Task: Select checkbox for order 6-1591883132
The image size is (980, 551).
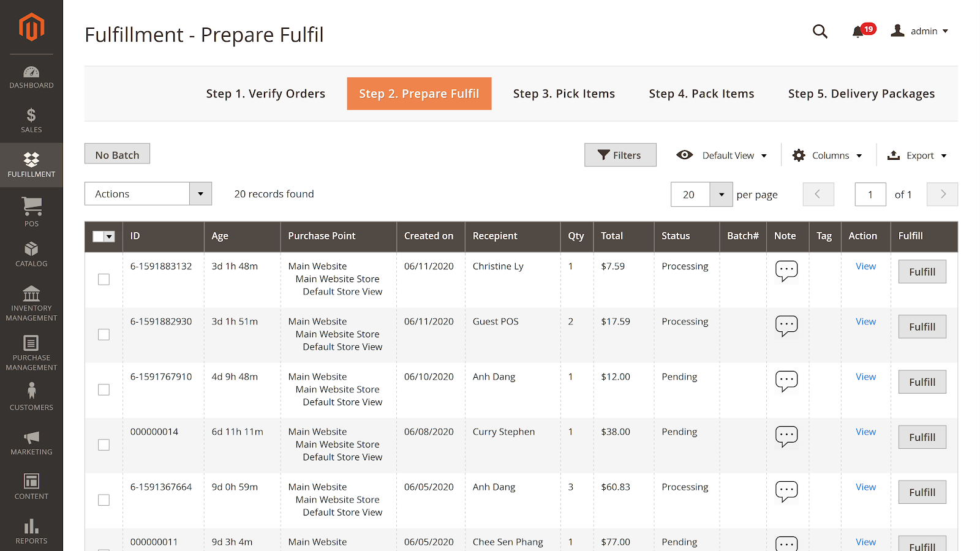Action: [x=104, y=280]
